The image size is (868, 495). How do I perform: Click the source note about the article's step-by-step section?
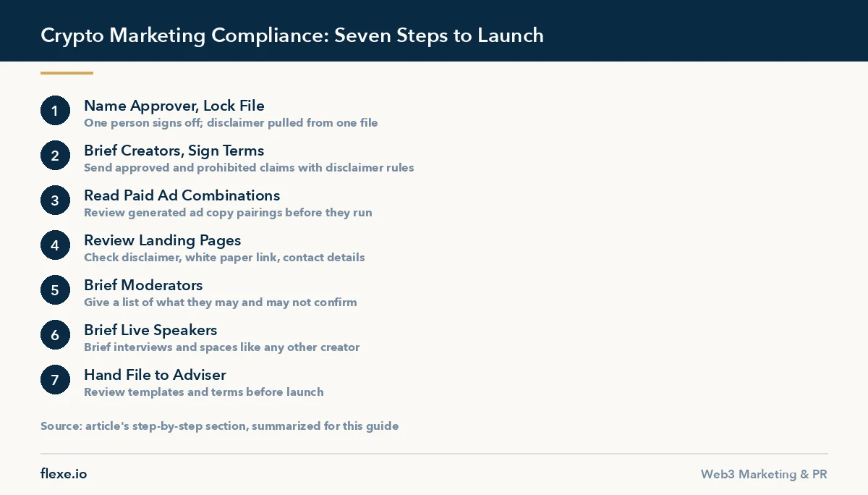tap(219, 426)
